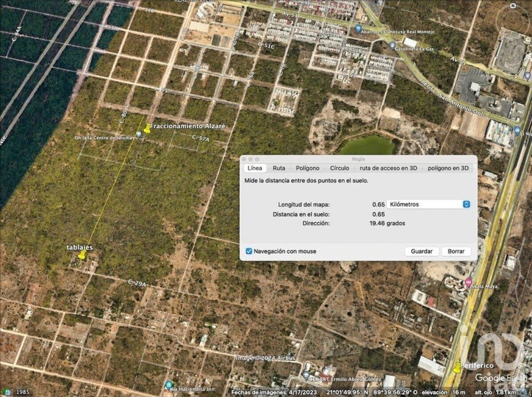Click the 1985 historical imagery year
Image resolution: width=532 pixels, height=397 pixels.
(x=23, y=392)
